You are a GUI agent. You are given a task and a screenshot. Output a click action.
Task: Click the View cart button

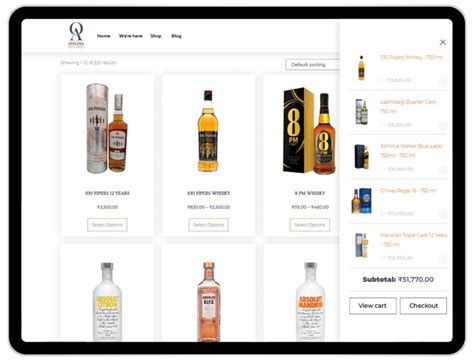click(x=373, y=306)
